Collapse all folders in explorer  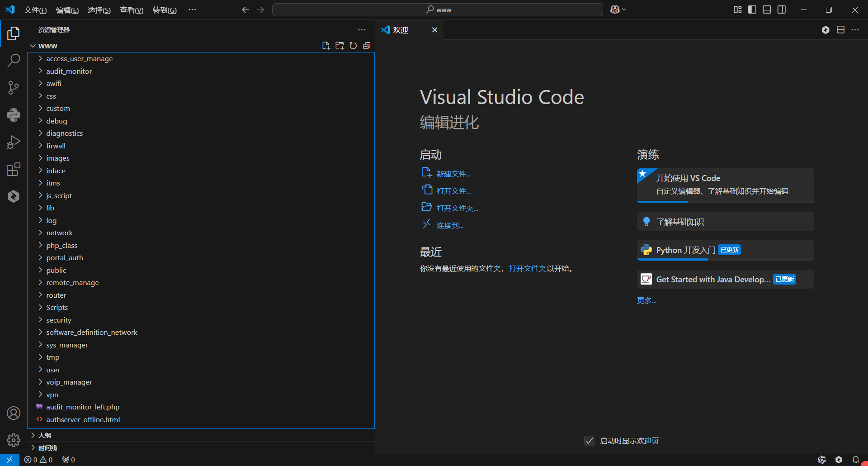coord(367,46)
